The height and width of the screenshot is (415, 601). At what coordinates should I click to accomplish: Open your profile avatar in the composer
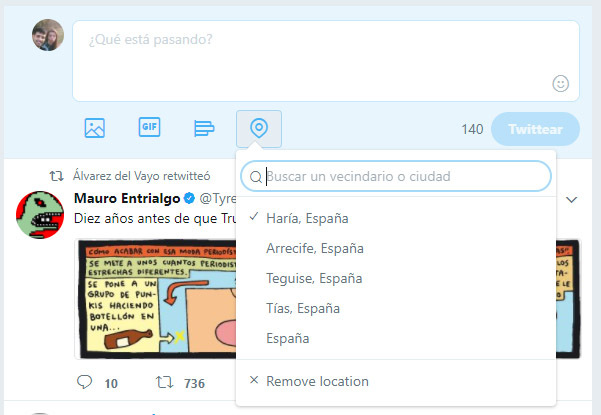tap(48, 35)
